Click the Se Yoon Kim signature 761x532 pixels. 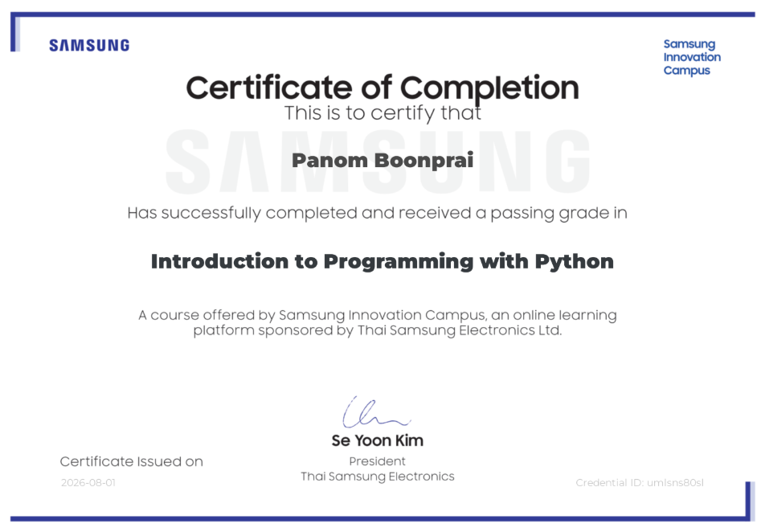pyautogui.click(x=375, y=411)
